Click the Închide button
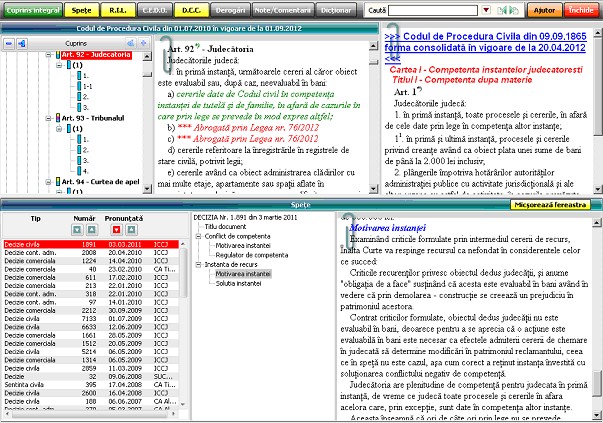 581,10
